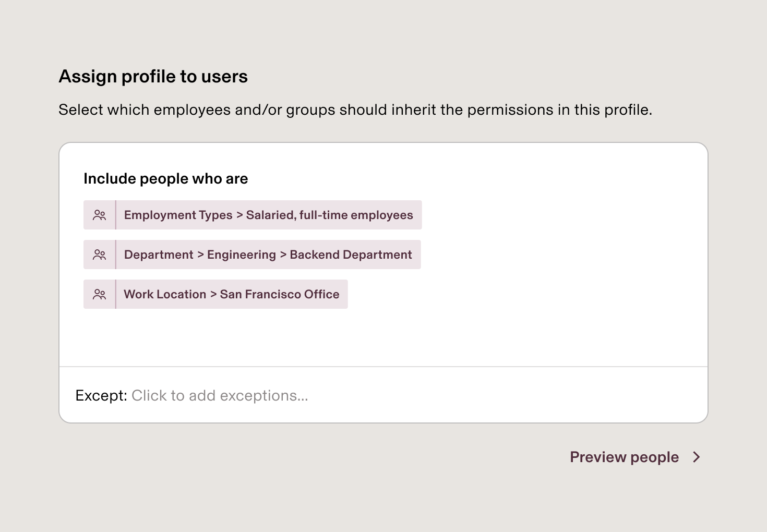Click the people icon on Work Location tag
The height and width of the screenshot is (532, 767).
[x=99, y=294]
